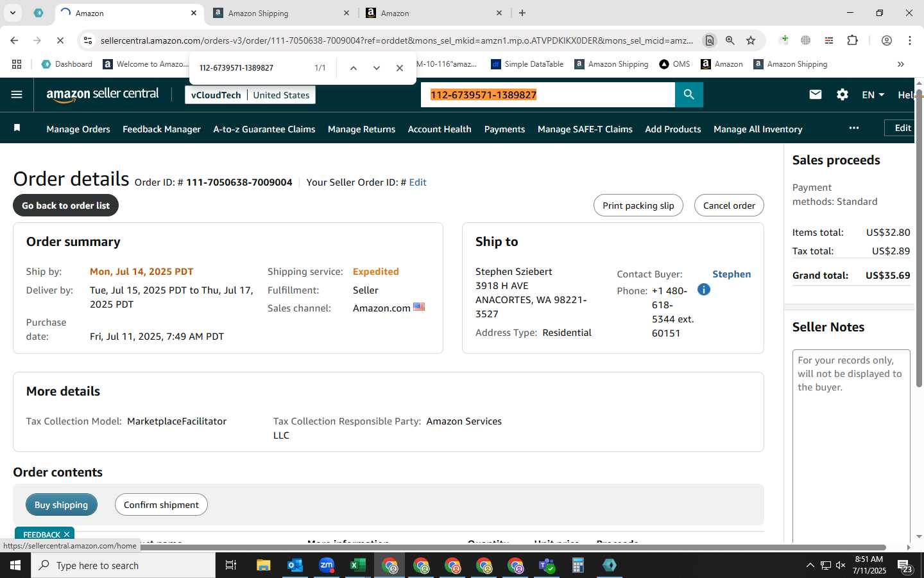
Task: Click the Amazon Seller Central logo
Action: pyautogui.click(x=103, y=94)
